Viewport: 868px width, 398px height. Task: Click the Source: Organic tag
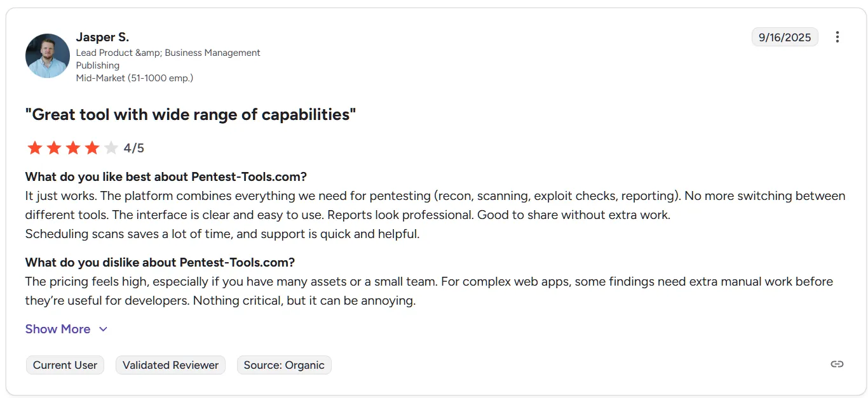pyautogui.click(x=284, y=365)
